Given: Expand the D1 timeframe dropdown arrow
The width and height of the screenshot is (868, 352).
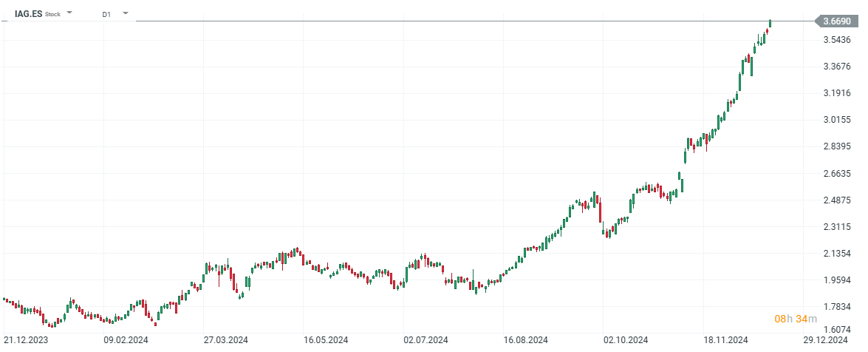Looking at the screenshot, I should pyautogui.click(x=126, y=13).
